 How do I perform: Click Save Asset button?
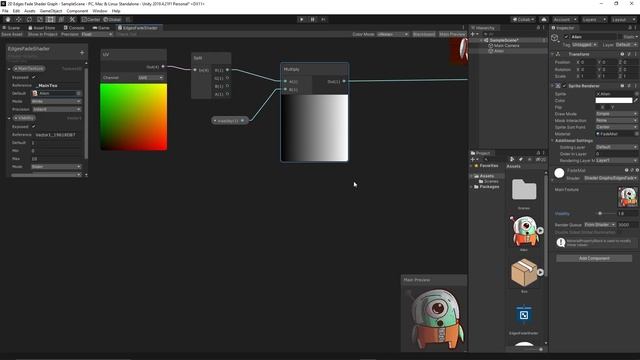(x=12, y=34)
